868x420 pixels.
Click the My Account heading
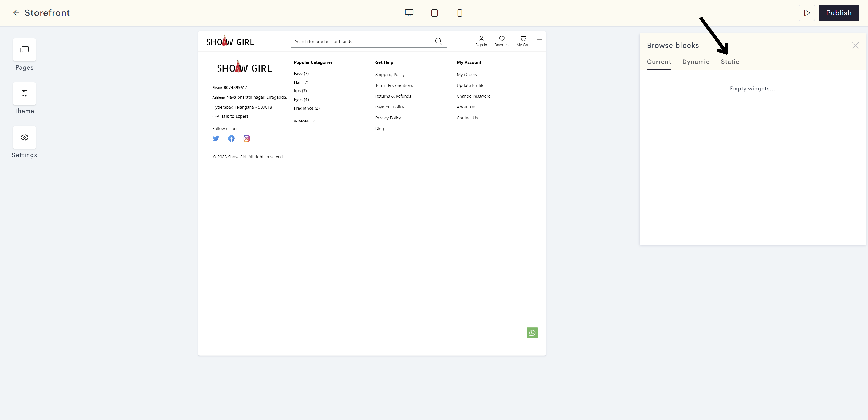pyautogui.click(x=469, y=62)
